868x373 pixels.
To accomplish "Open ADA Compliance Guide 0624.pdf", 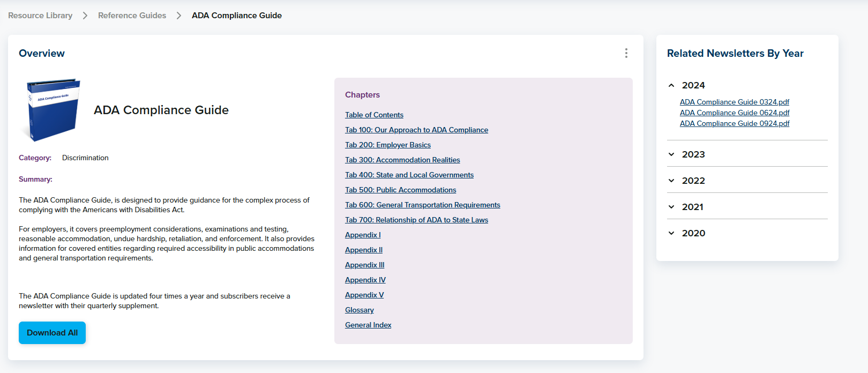I will pyautogui.click(x=735, y=113).
